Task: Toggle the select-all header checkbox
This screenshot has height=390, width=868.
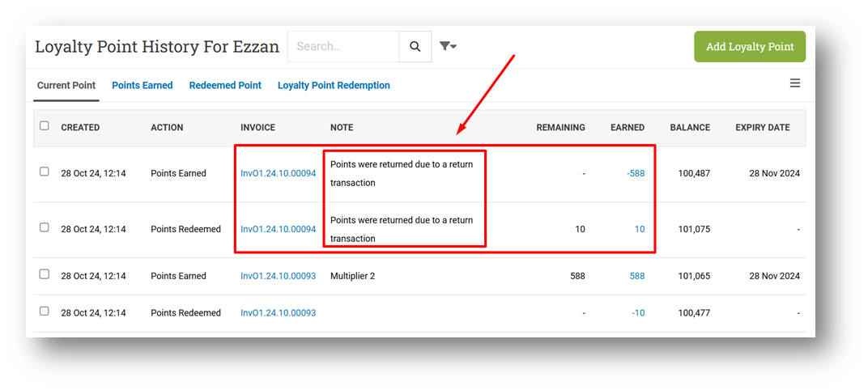Action: pyautogui.click(x=45, y=126)
